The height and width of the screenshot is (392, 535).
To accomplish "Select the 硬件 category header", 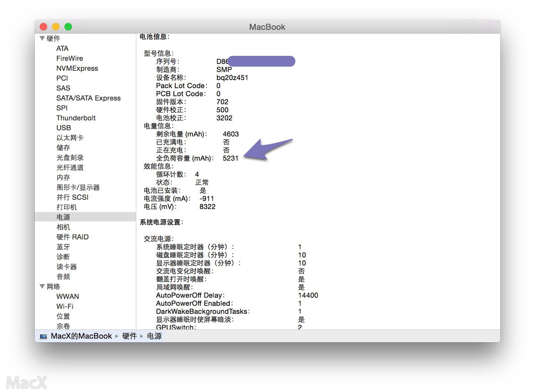I will [53, 39].
